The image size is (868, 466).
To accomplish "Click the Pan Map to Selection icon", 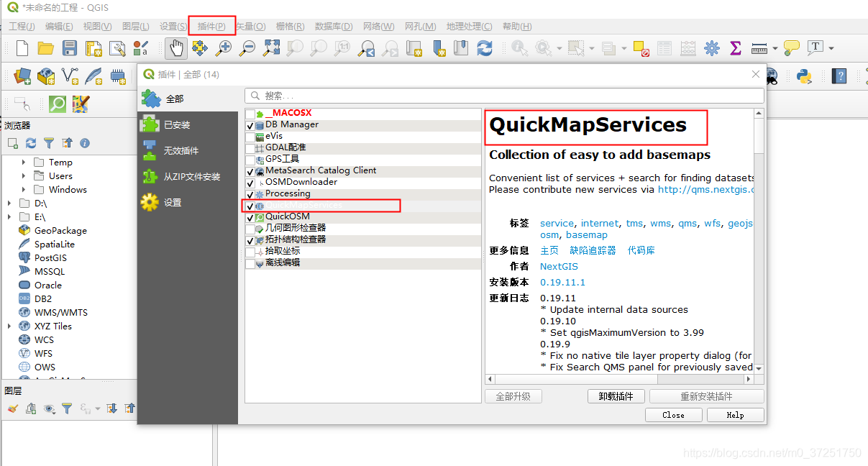I will pyautogui.click(x=200, y=48).
